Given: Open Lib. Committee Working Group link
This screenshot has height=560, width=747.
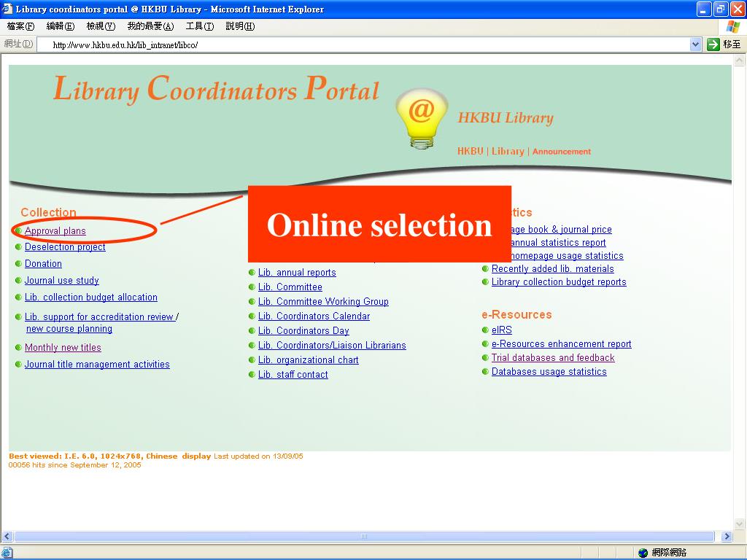Looking at the screenshot, I should [323, 301].
